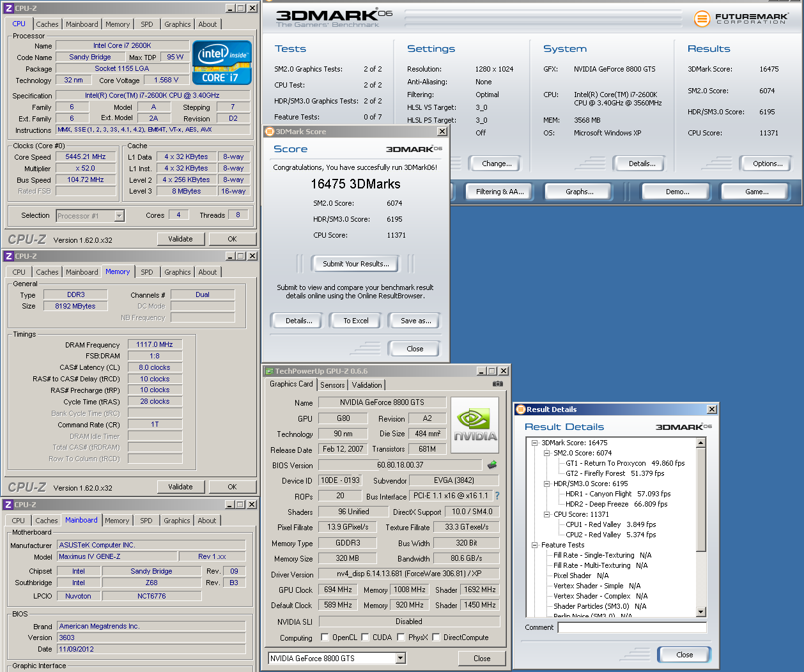Click the DRAM Frequency 1117.0 MHz value
The width and height of the screenshot is (804, 672).
pos(155,344)
